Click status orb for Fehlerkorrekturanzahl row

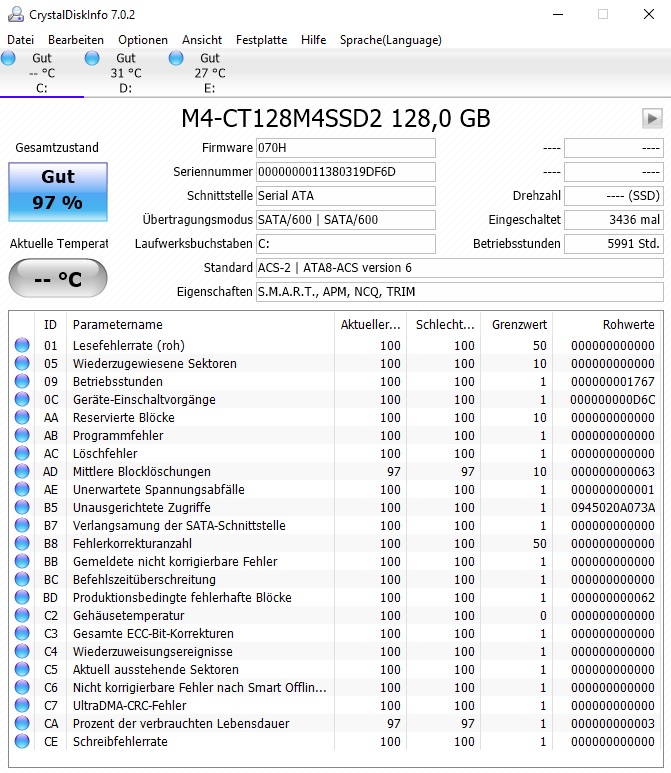(x=22, y=543)
